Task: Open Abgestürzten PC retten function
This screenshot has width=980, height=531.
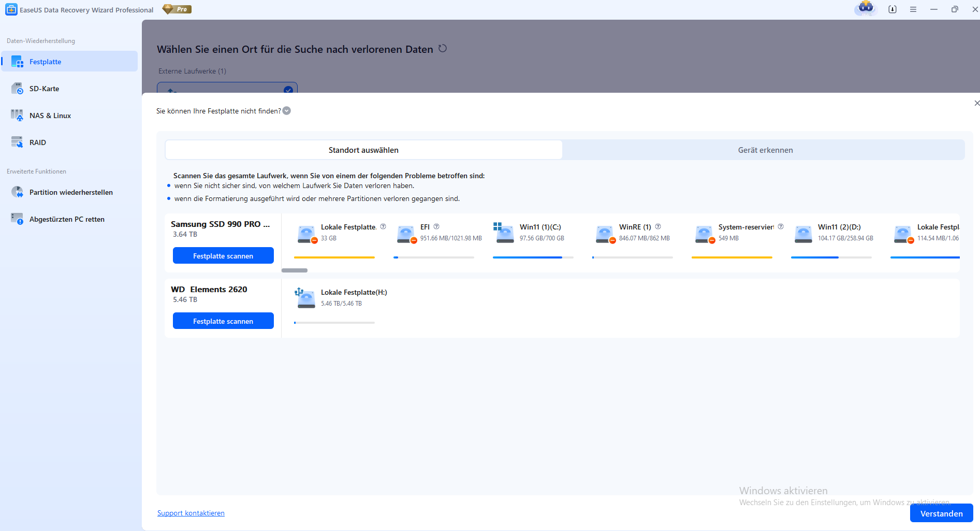Action: point(69,219)
